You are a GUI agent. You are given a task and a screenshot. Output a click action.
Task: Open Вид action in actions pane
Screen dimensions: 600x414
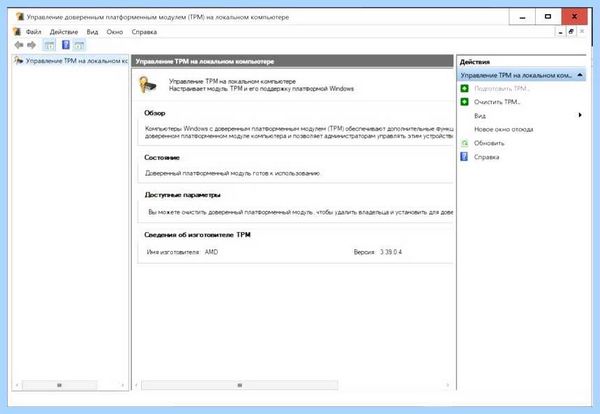coord(479,116)
